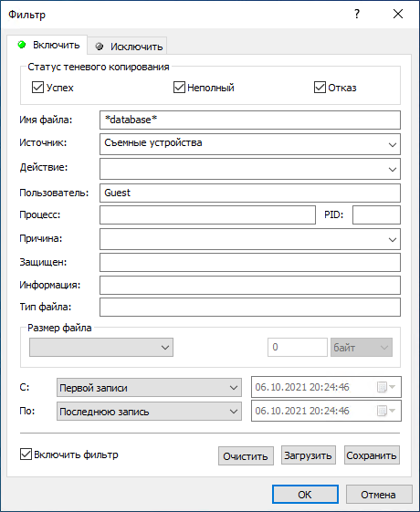
Task: Click the Сохранить button
Action: pos(372,455)
